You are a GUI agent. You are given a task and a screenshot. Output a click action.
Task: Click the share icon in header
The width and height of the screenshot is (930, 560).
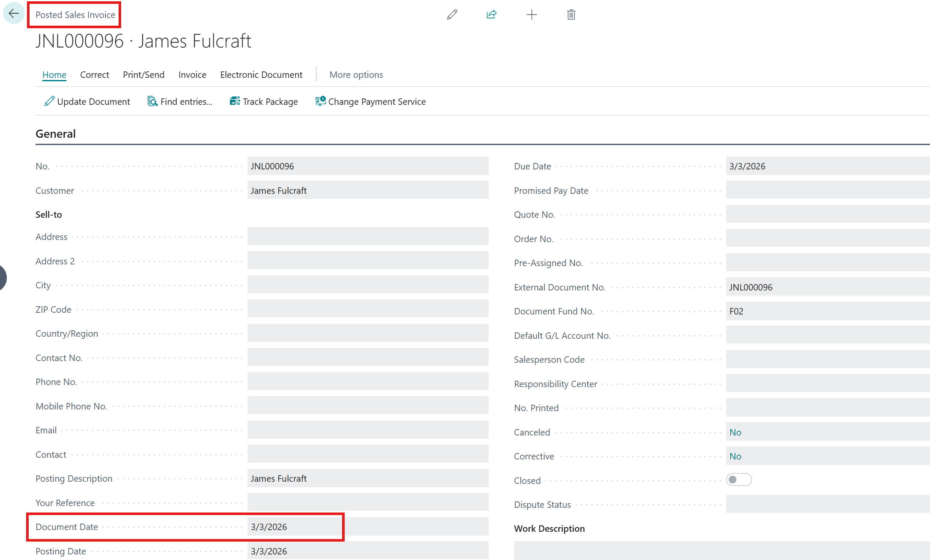[x=492, y=15]
